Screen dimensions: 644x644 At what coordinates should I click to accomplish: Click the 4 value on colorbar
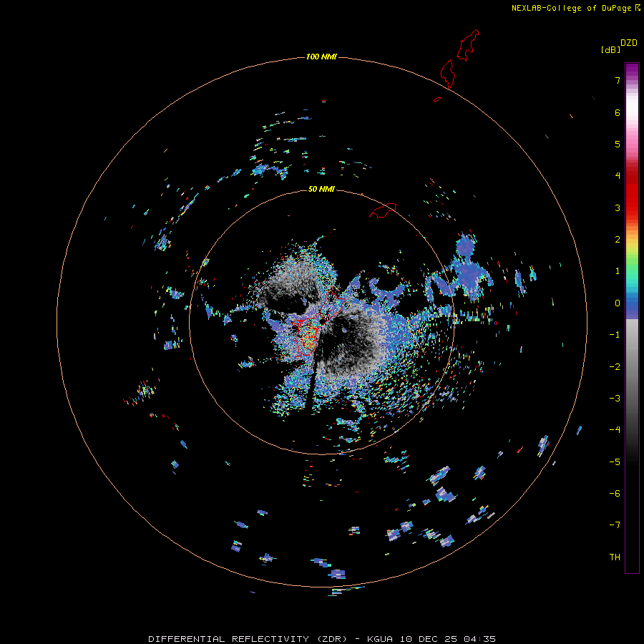pos(618,176)
